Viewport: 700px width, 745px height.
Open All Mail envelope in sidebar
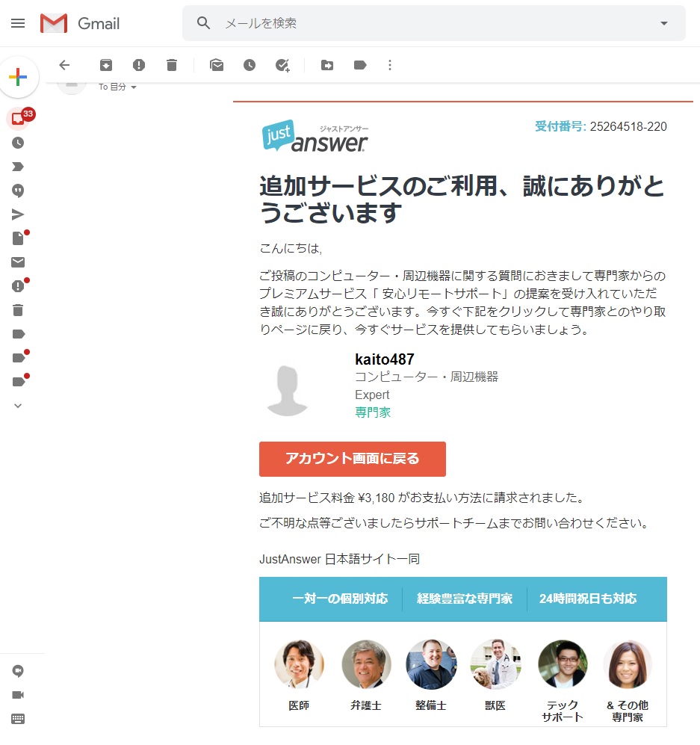18,262
